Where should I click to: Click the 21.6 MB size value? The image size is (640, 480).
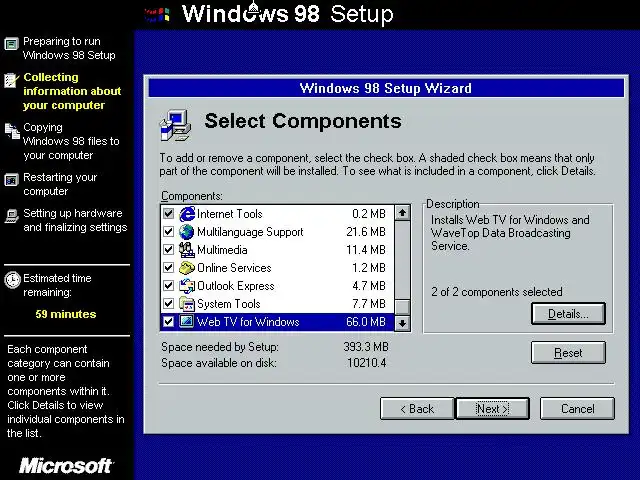coord(366,232)
